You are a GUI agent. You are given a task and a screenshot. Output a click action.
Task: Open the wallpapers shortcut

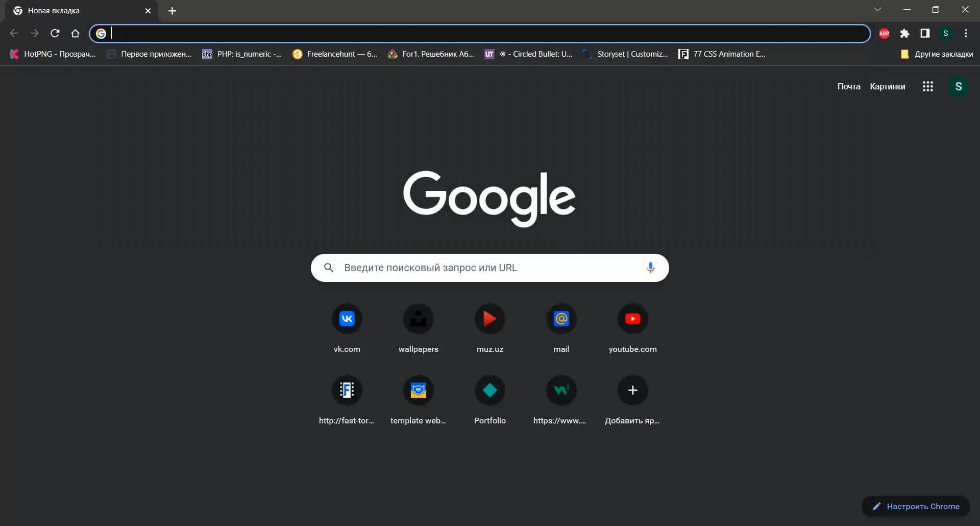coord(419,328)
